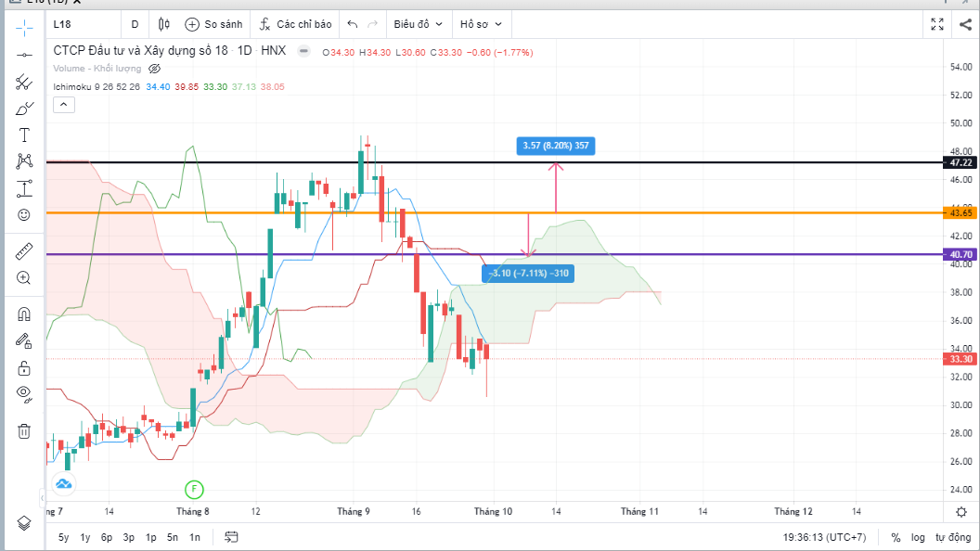Click the Volume - Khối lượng legend
Viewport: 980px width, 551px height.
97,69
